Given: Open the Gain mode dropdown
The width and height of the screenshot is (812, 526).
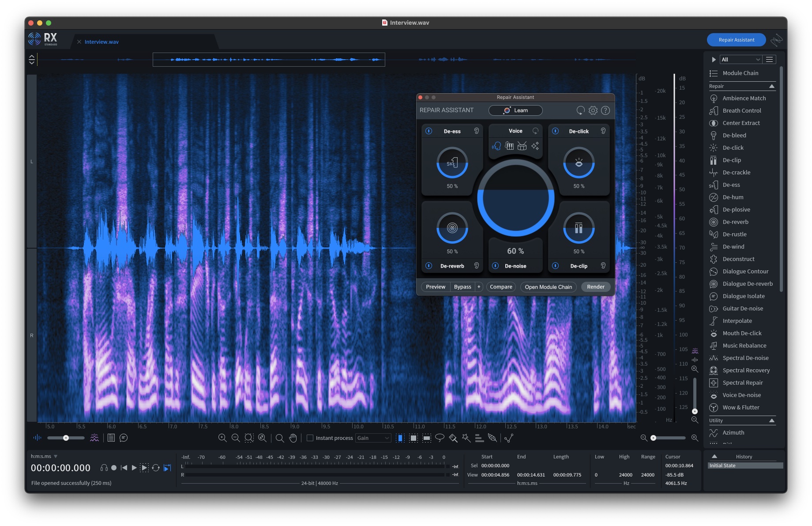Looking at the screenshot, I should click(373, 438).
